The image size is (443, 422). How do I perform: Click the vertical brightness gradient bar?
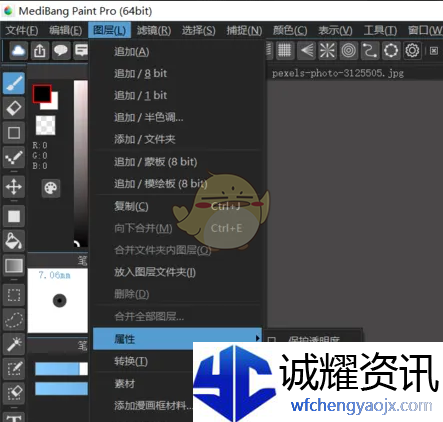click(81, 163)
